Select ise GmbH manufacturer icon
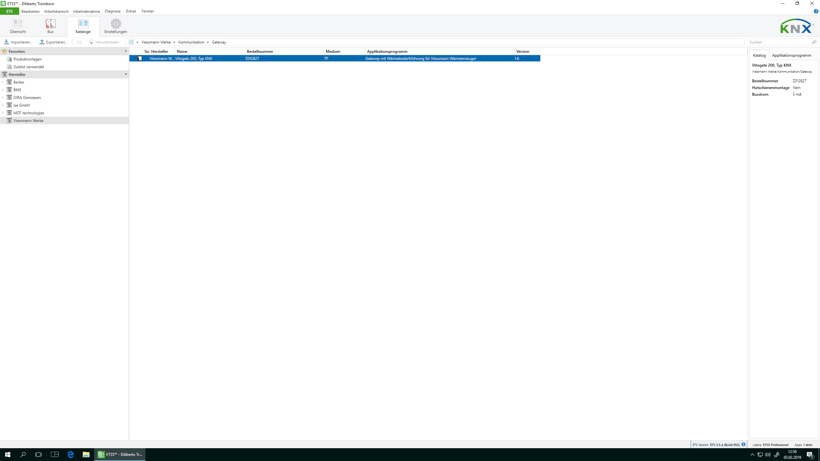Viewport: 820px width, 461px height. pos(9,105)
